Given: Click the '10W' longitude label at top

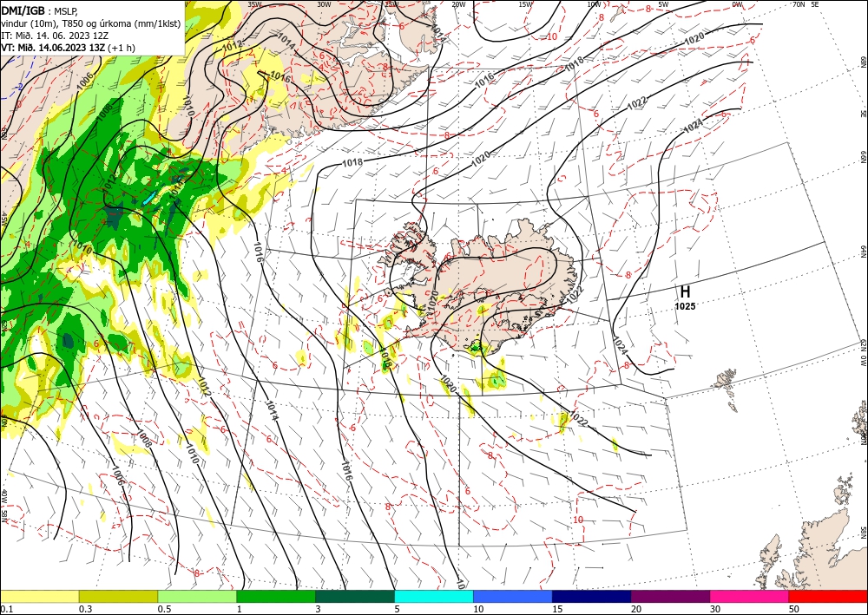Looking at the screenshot, I should click(x=594, y=4).
